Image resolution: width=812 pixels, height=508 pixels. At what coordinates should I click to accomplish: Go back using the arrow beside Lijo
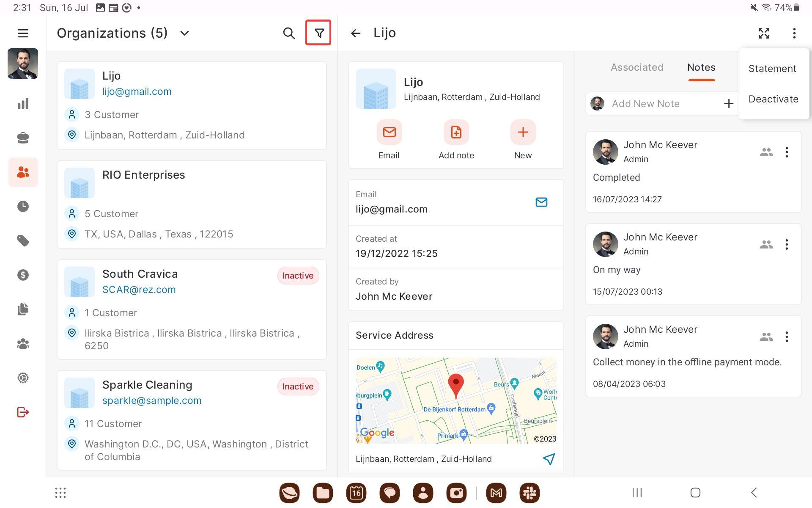click(x=356, y=33)
